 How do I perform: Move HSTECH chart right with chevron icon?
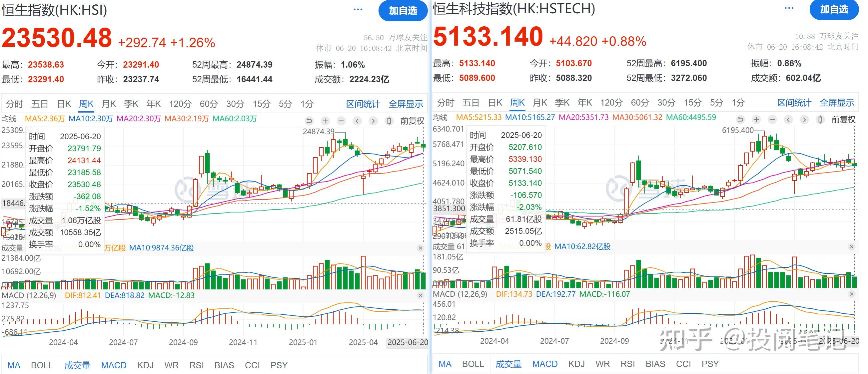click(804, 119)
